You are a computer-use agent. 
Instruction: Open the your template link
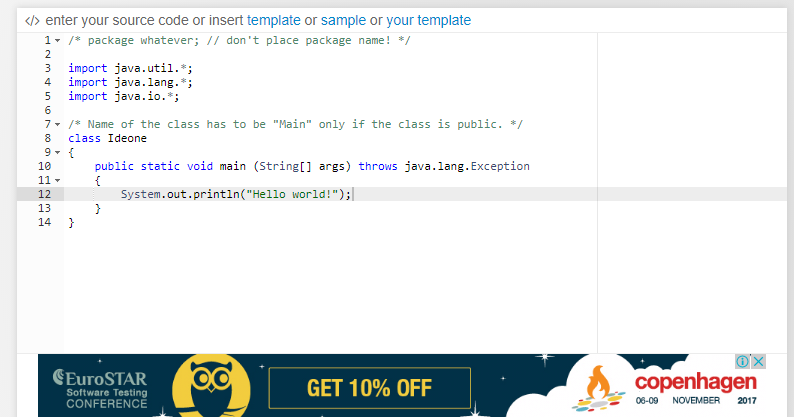[x=428, y=20]
